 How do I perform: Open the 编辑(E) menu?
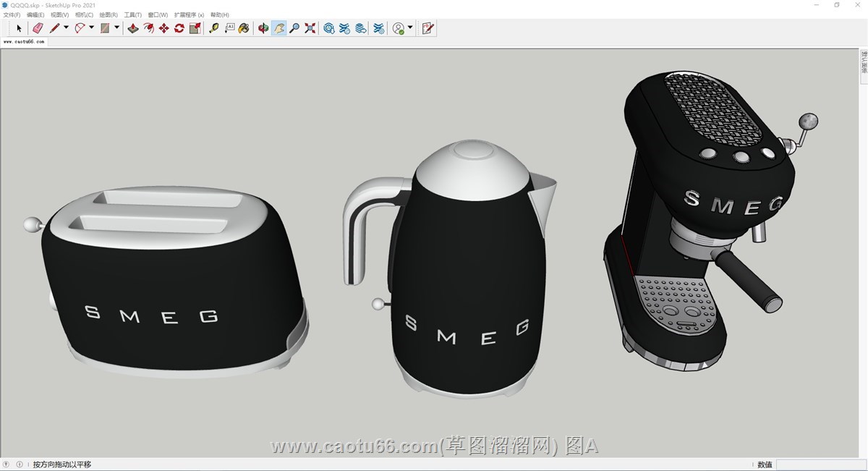point(35,14)
